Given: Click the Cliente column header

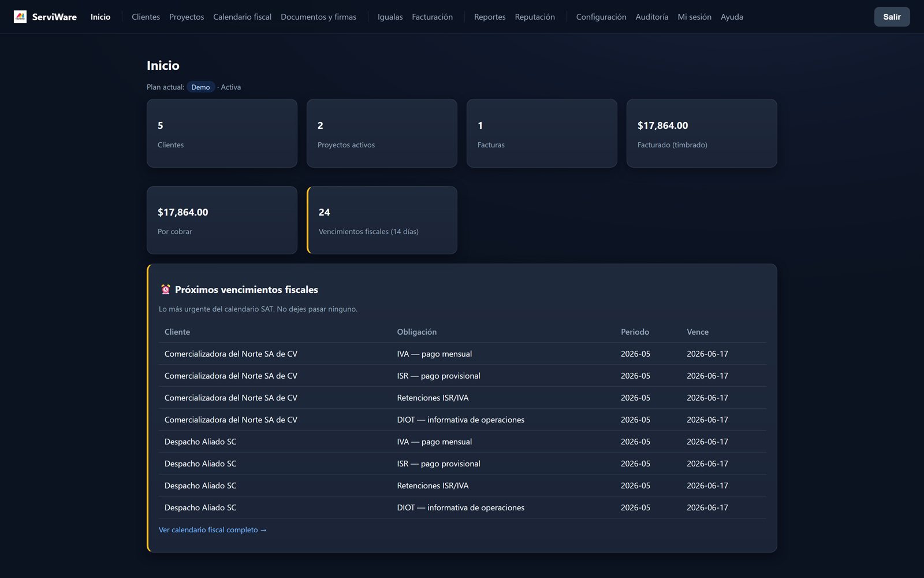Looking at the screenshot, I should pos(177,332).
